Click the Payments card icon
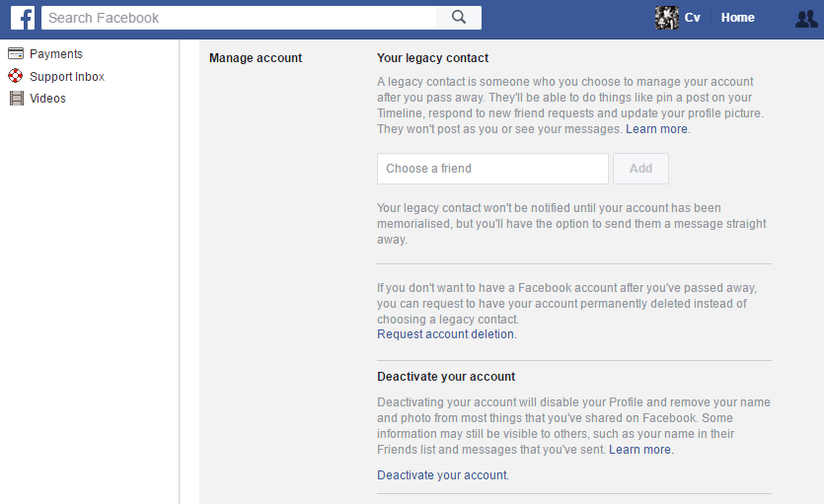The height and width of the screenshot is (504, 824). tap(16, 54)
